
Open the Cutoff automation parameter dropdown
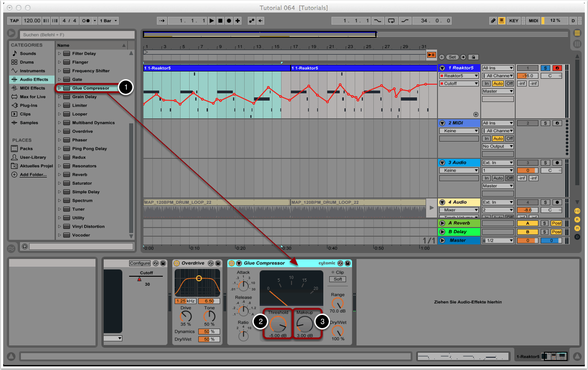pyautogui.click(x=459, y=84)
